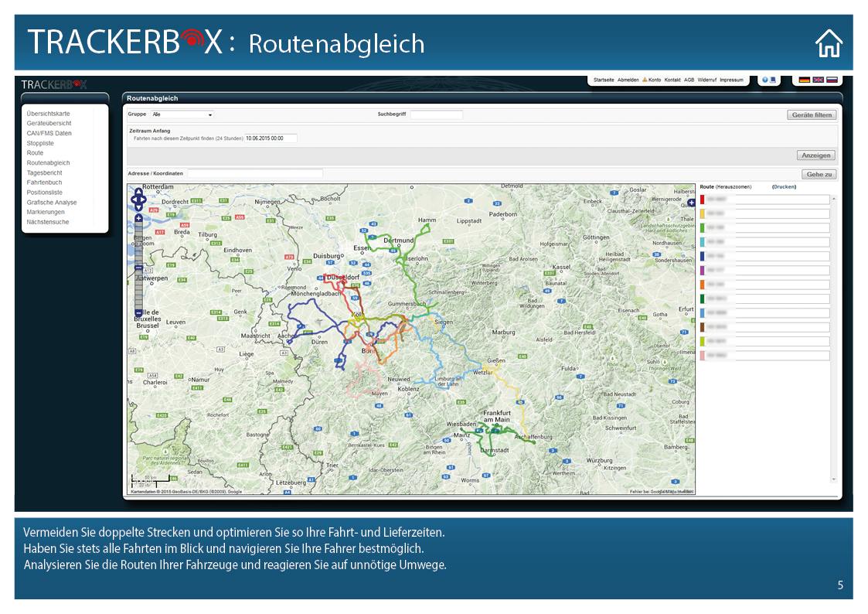
Task: Open the Kontakt link
Action: [x=672, y=80]
